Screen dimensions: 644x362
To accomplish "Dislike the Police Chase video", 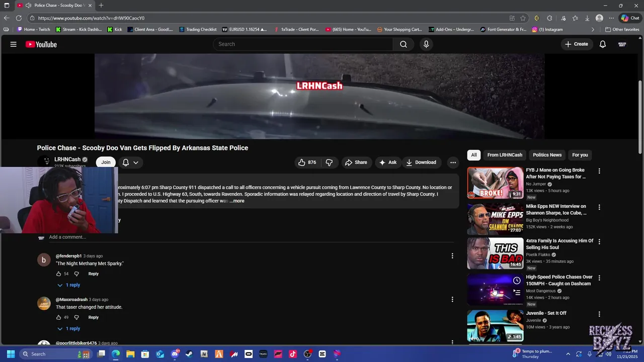I will [x=329, y=162].
